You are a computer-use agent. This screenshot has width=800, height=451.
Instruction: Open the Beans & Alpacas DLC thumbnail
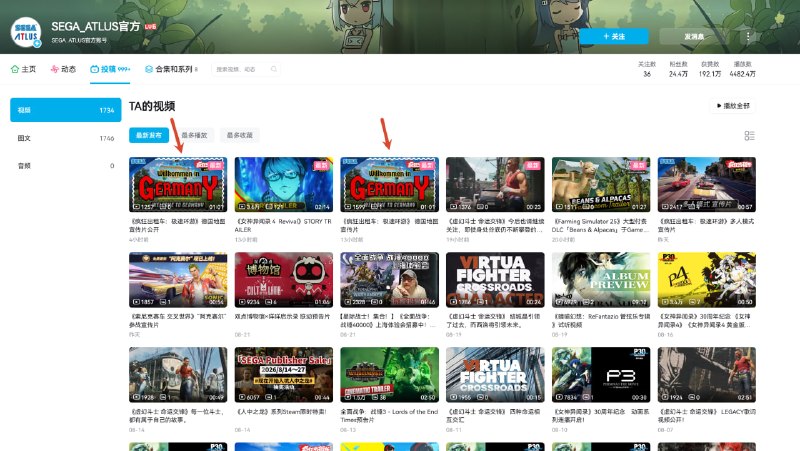pos(601,184)
